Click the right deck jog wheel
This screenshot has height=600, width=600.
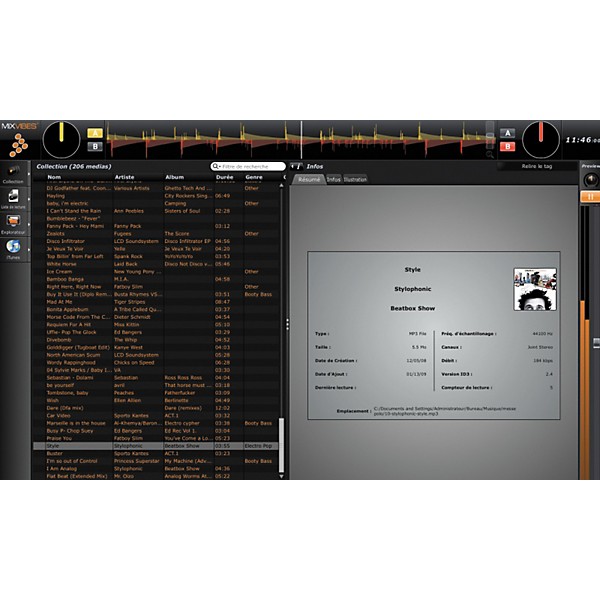coord(541,140)
